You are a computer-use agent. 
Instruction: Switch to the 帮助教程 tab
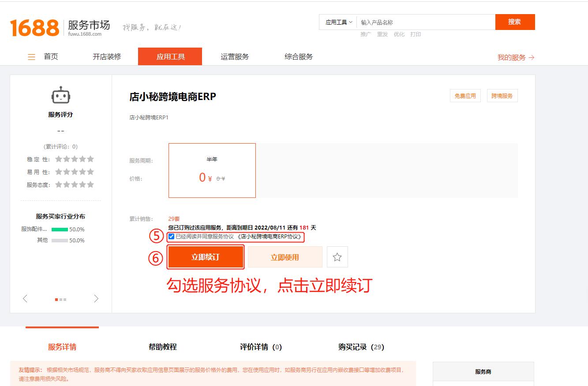[163, 347]
